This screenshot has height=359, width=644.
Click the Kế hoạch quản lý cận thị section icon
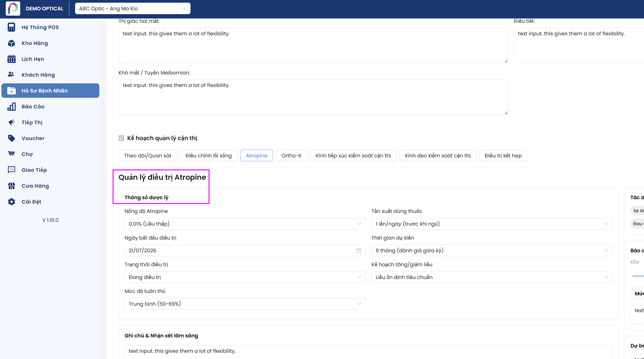121,138
